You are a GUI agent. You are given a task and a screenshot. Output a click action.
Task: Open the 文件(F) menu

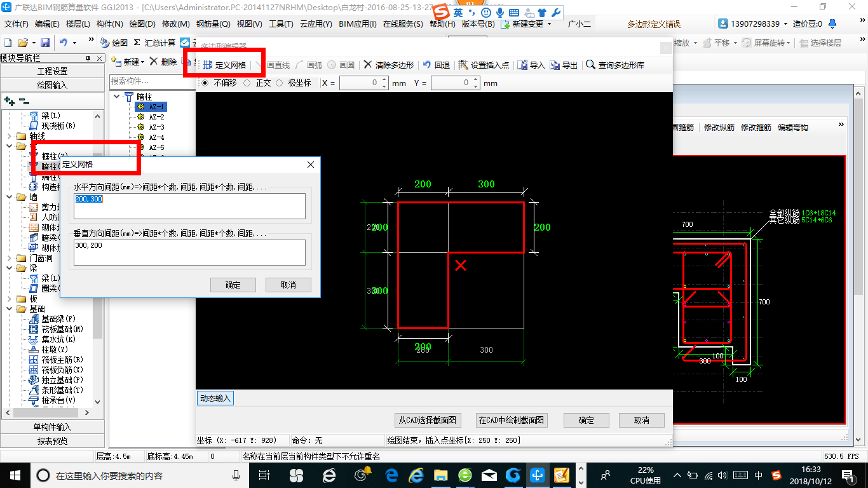[17, 24]
